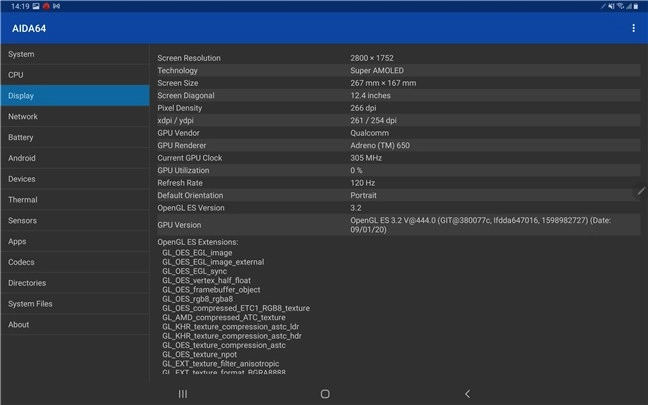Go to the Sensors section

75,220
